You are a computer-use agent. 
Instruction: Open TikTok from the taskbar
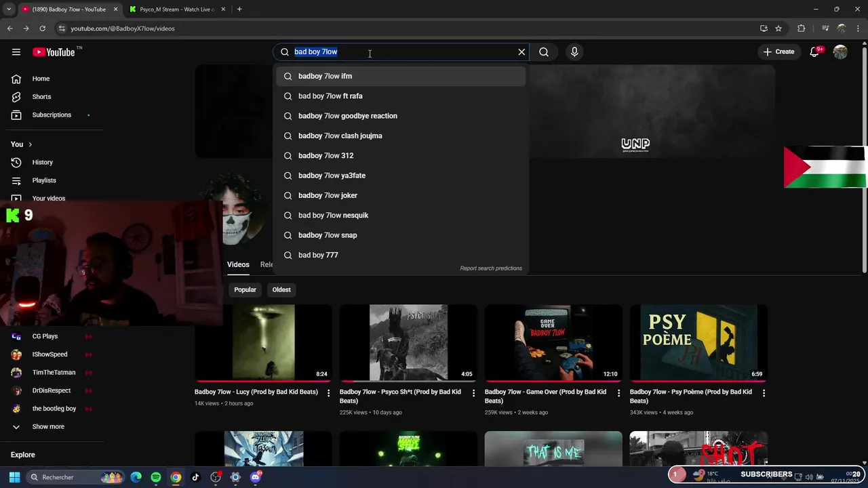(196, 477)
